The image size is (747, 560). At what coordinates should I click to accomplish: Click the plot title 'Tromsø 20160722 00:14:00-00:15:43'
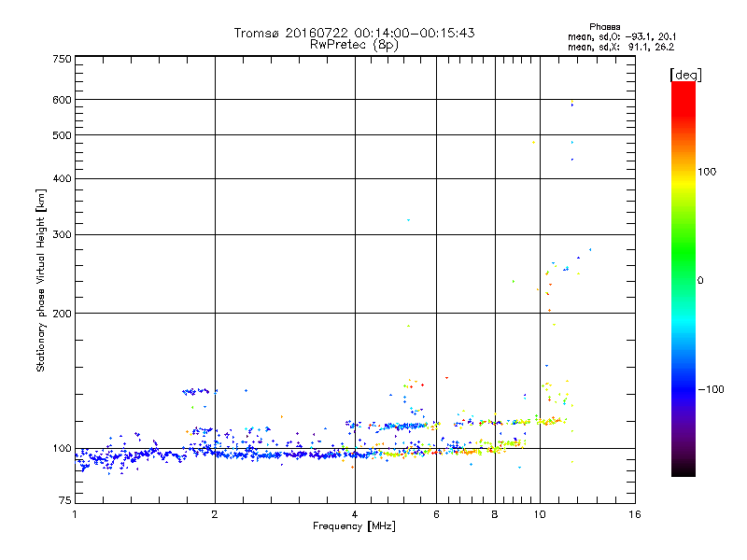354,33
